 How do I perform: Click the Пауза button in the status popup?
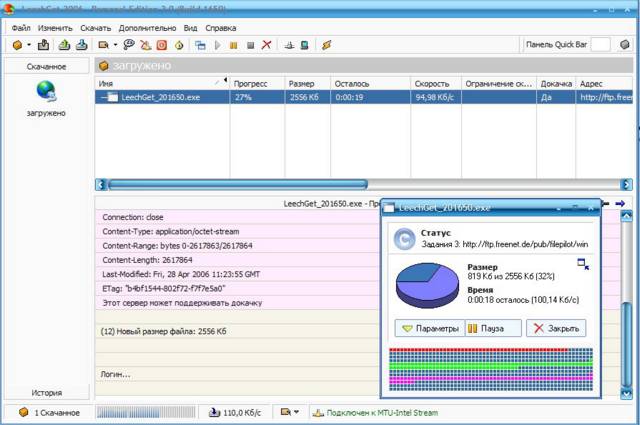pos(493,328)
